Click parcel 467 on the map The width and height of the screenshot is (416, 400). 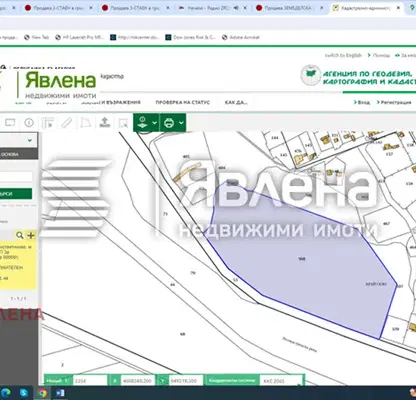386,224
